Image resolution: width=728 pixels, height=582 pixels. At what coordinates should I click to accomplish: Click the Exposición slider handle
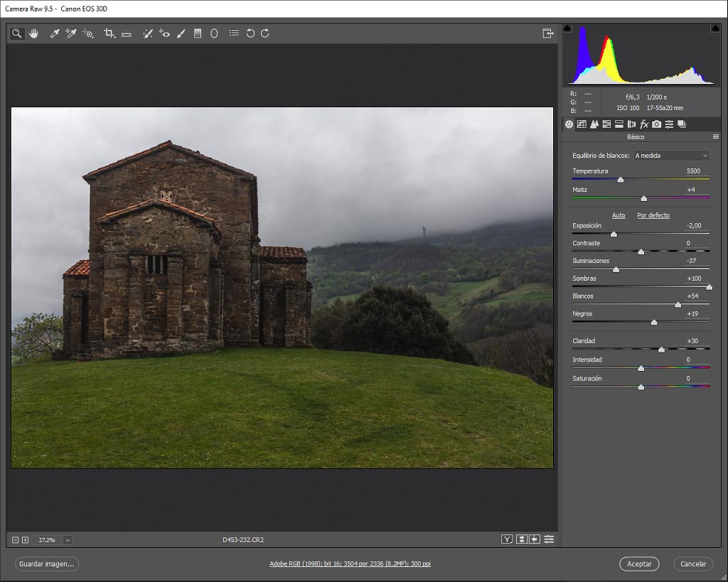(614, 235)
